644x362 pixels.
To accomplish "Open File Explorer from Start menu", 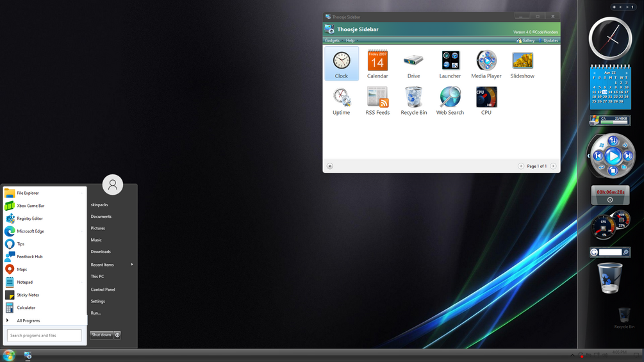I will click(x=44, y=193).
